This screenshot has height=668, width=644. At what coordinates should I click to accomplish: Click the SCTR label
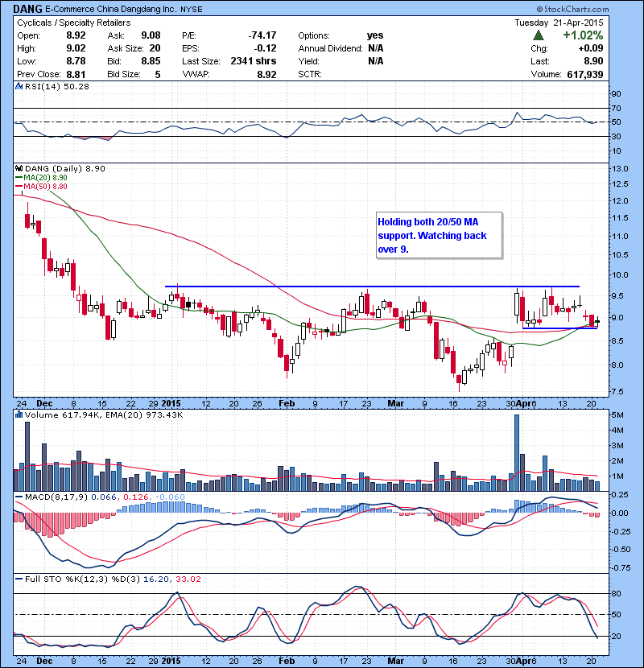310,74
